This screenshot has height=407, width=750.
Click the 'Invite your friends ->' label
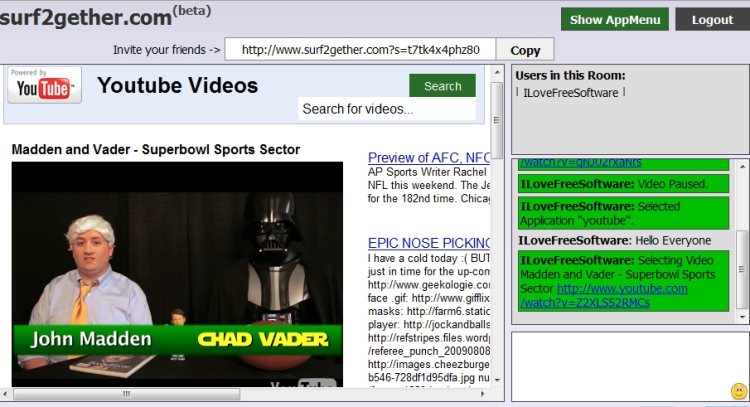166,50
